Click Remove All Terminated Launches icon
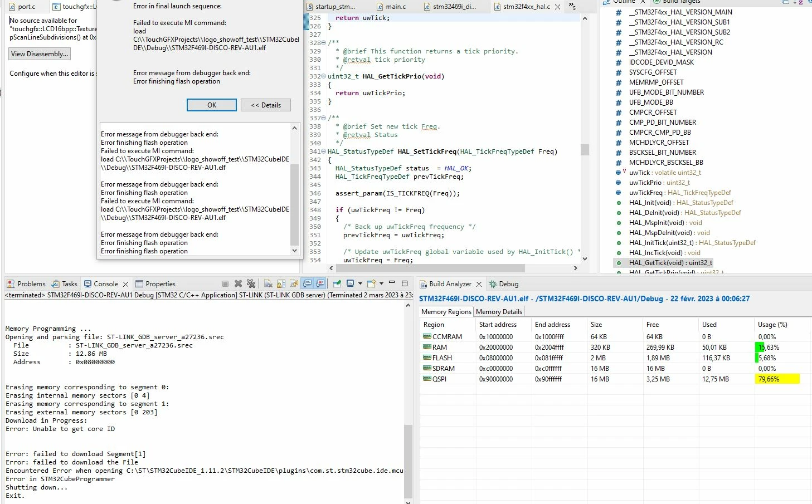 [251, 283]
